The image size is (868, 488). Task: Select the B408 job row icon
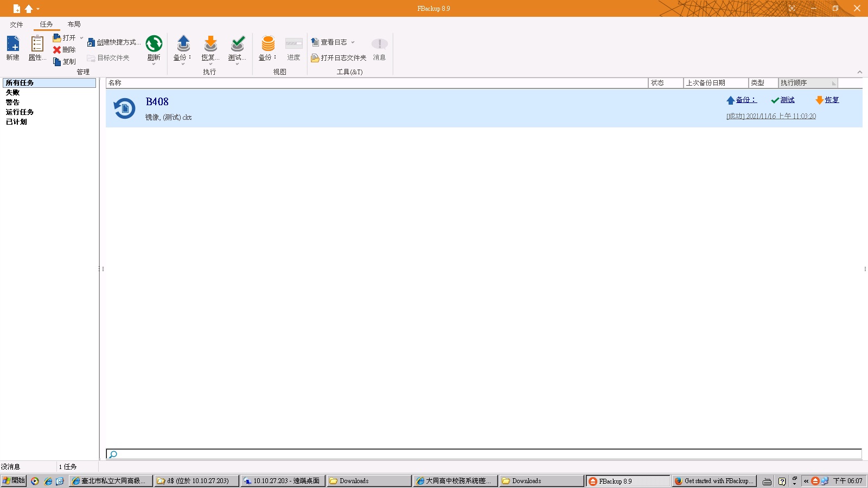pos(124,108)
